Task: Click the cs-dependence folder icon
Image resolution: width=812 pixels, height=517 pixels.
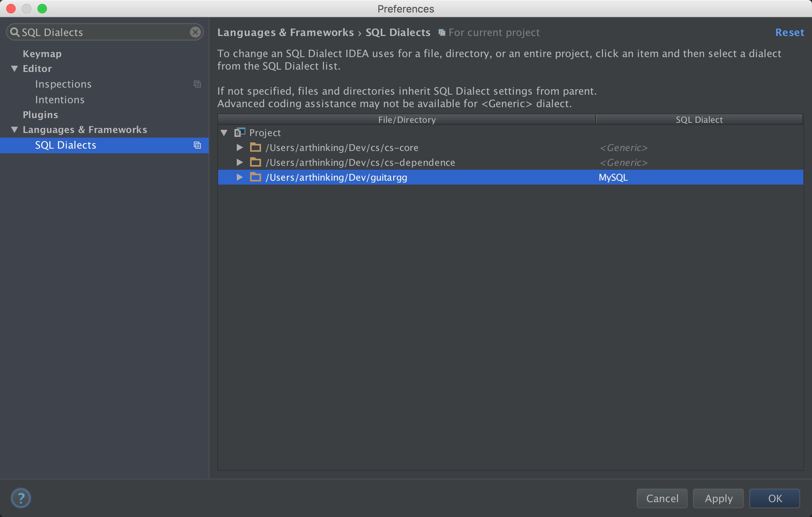Action: (x=256, y=162)
